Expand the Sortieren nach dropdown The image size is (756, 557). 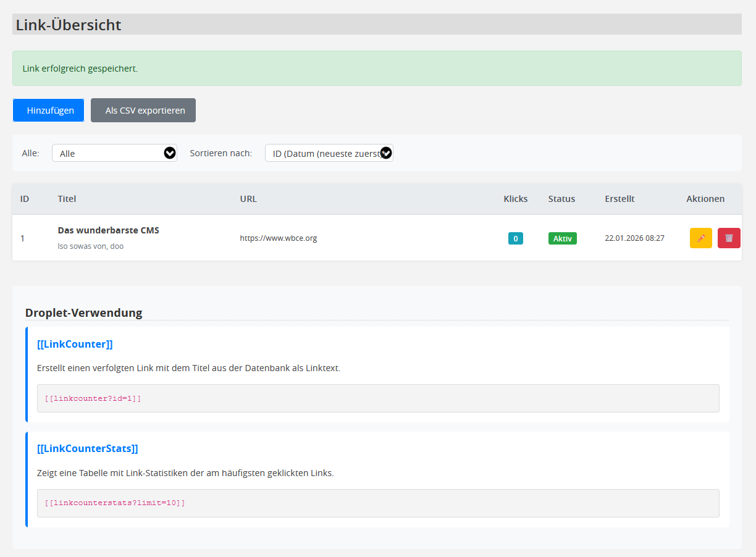[329, 153]
